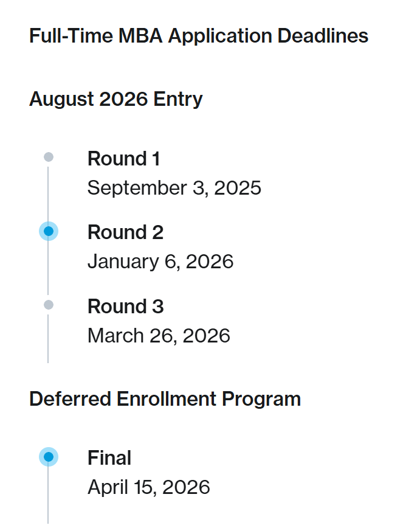Click the year '2025' in Round 1 date
This screenshot has width=420, height=528.
[238, 188]
